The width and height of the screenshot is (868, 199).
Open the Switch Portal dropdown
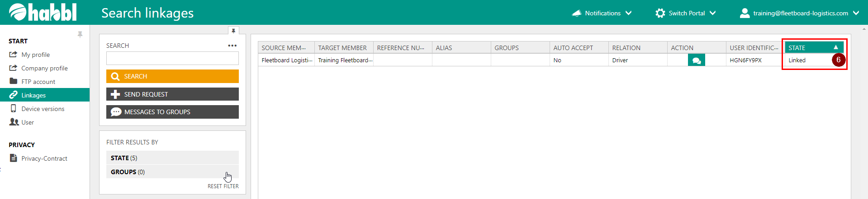[712, 13]
